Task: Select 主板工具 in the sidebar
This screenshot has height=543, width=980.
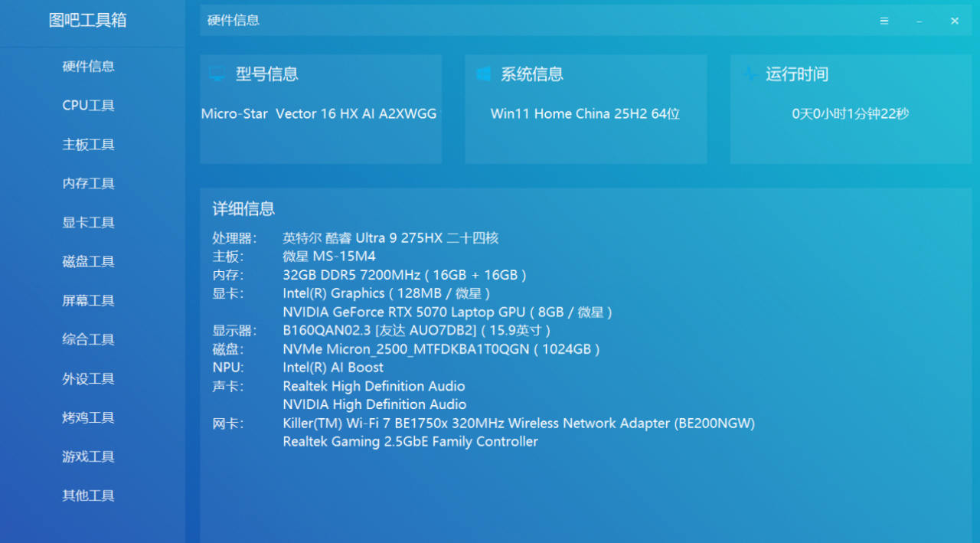Action: click(x=89, y=145)
